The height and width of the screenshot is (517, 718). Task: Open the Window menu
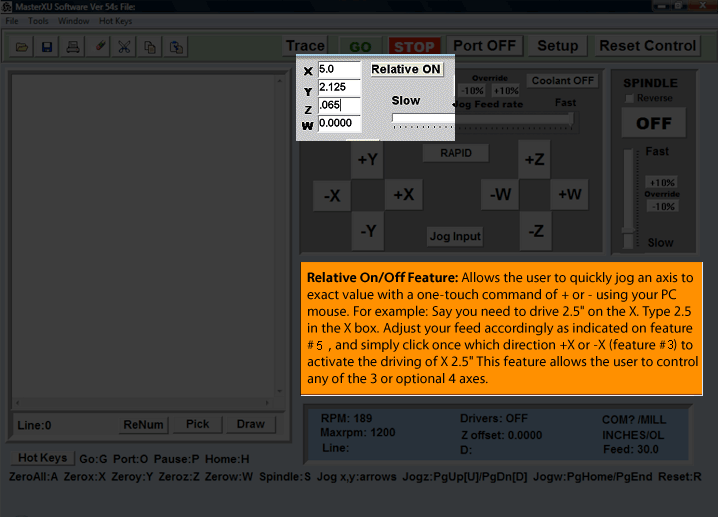pos(73,21)
